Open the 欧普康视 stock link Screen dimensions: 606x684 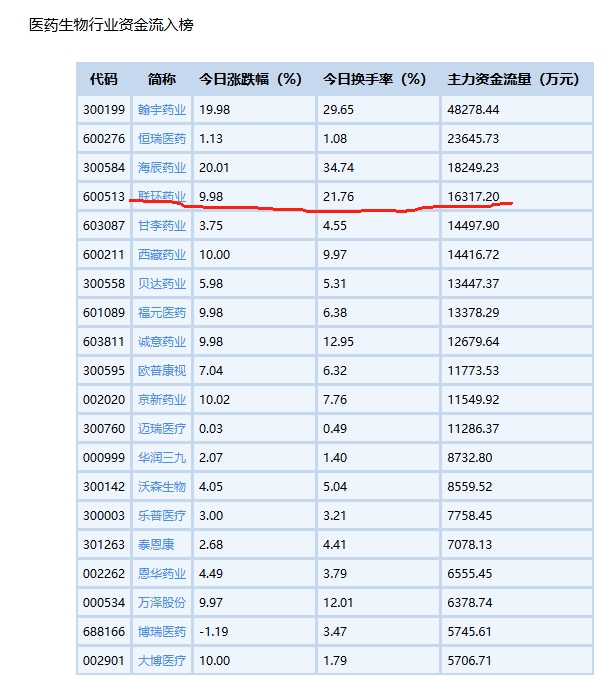pos(162,371)
